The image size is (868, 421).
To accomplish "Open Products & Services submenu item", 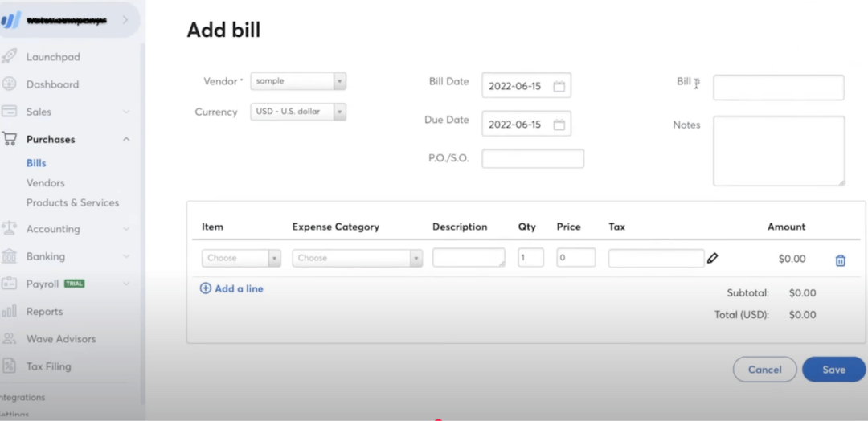I will (72, 202).
